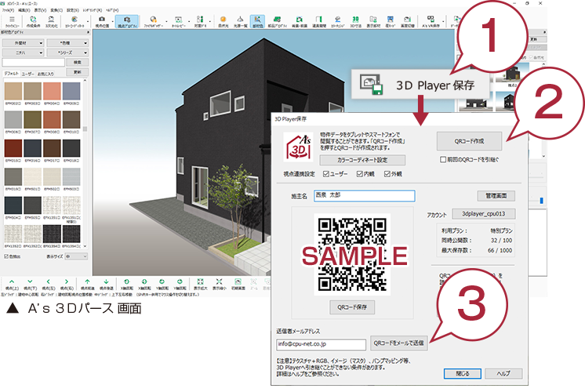Click the 表示部材 toolbar icon
The image size is (585, 392).
coord(373,21)
